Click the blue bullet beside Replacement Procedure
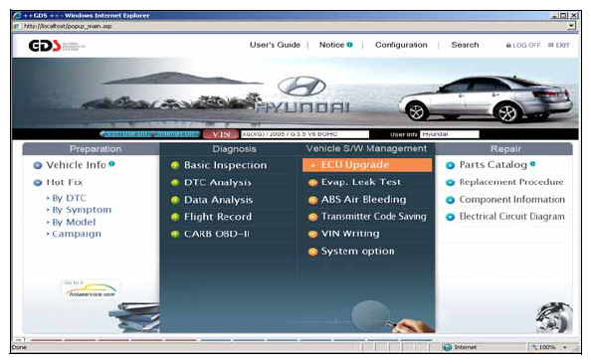 coord(450,183)
